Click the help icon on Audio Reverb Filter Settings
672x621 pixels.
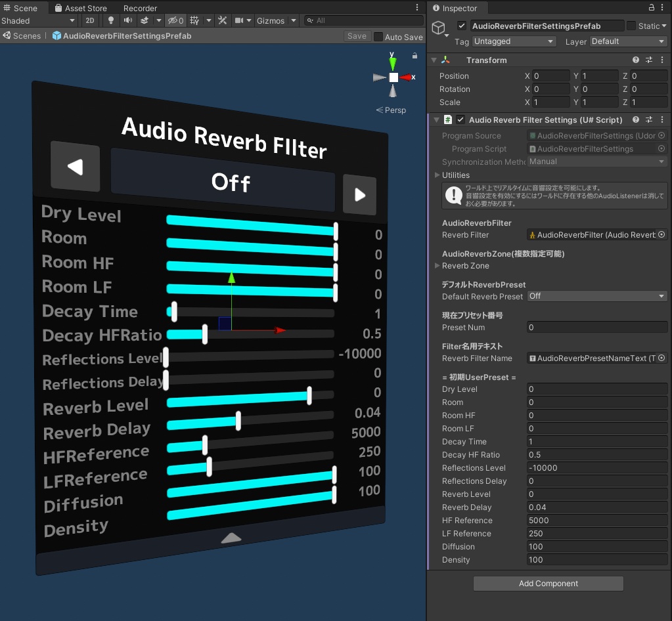pos(635,119)
